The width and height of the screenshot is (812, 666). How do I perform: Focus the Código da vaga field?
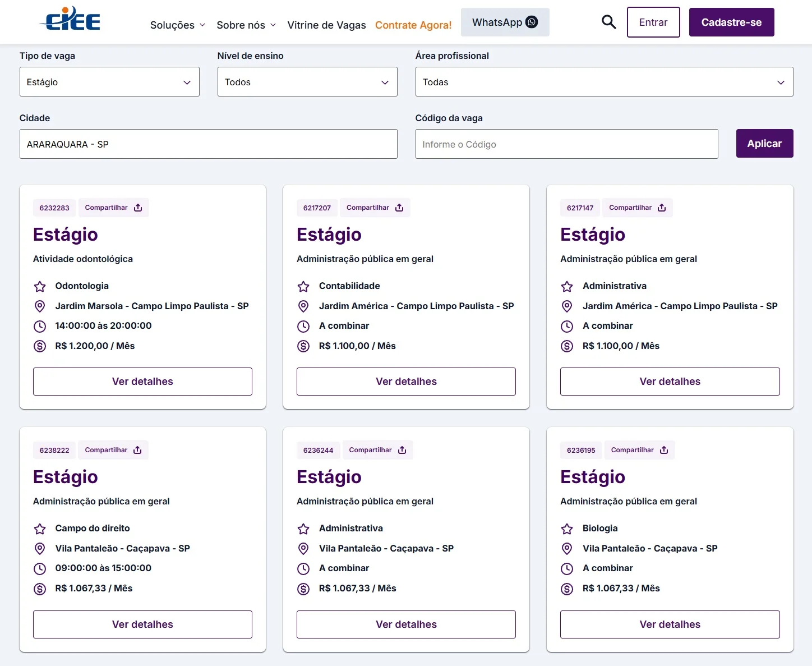point(566,144)
